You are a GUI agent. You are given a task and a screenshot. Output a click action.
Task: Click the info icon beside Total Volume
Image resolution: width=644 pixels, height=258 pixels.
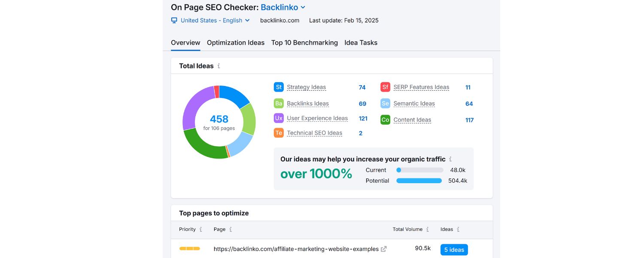(427, 229)
